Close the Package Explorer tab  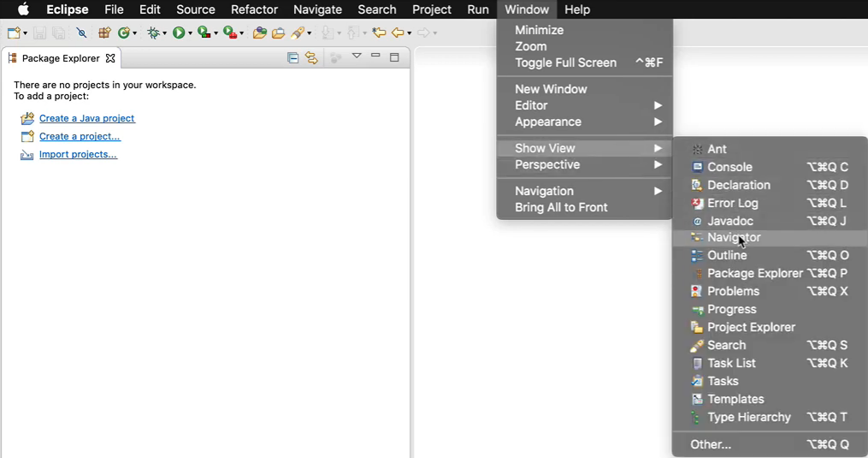coord(110,58)
